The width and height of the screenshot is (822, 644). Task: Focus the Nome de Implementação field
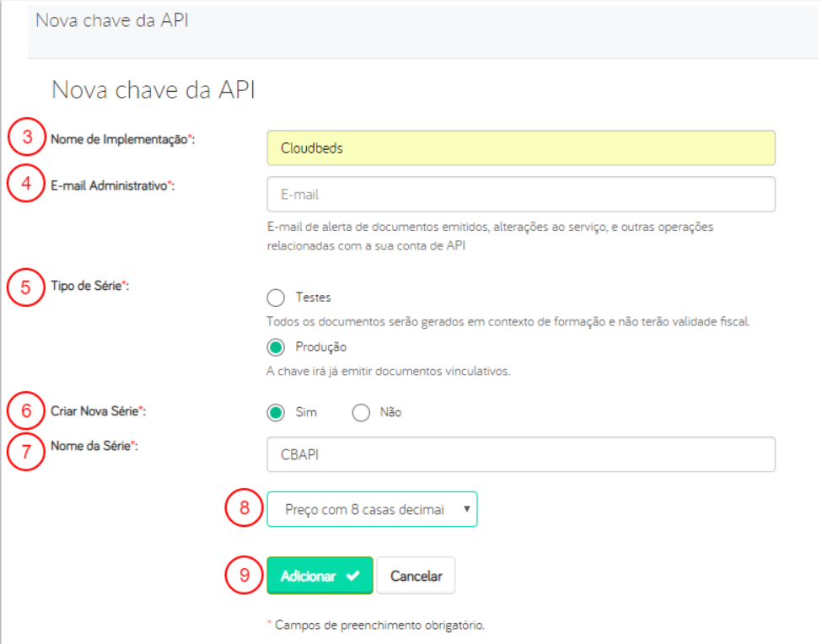coord(520,148)
